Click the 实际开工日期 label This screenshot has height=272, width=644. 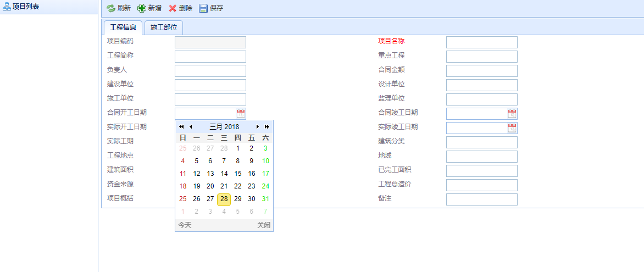(x=127, y=126)
